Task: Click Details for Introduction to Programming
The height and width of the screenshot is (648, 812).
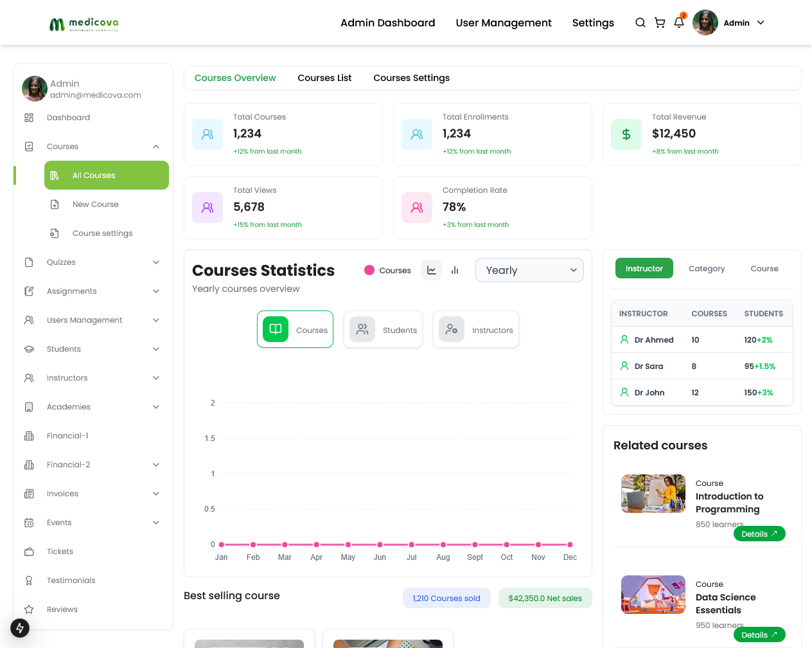Action: pyautogui.click(x=759, y=534)
